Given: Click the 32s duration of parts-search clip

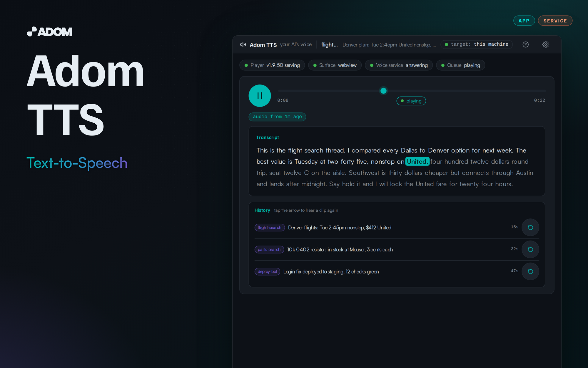Looking at the screenshot, I should (x=514, y=249).
